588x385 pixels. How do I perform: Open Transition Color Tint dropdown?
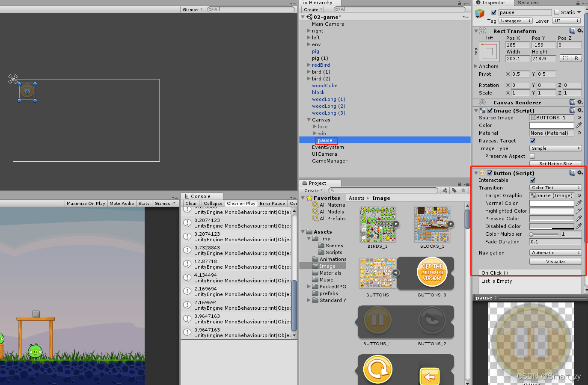[x=555, y=188]
